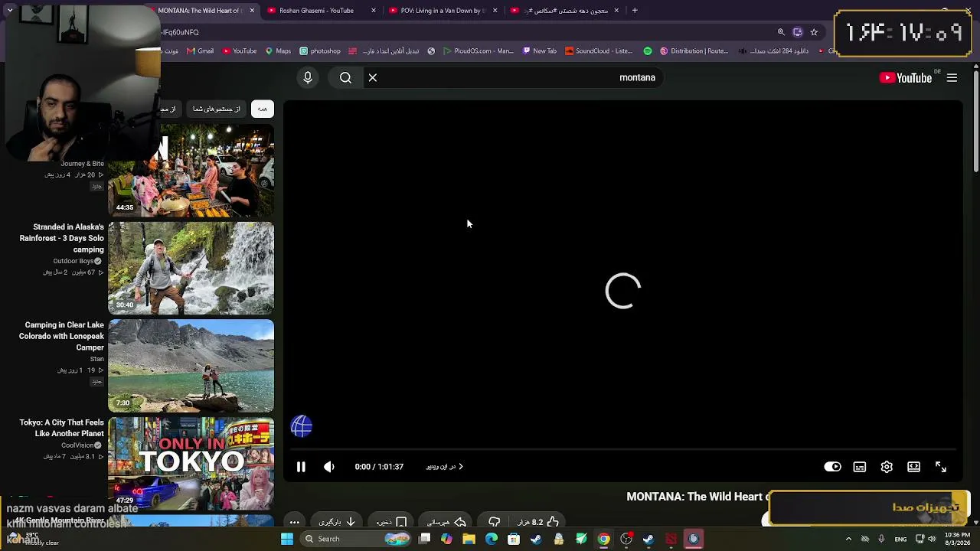Close the 'POV: Living in a Van' tab
This screenshot has height=551, width=980.
495,11
